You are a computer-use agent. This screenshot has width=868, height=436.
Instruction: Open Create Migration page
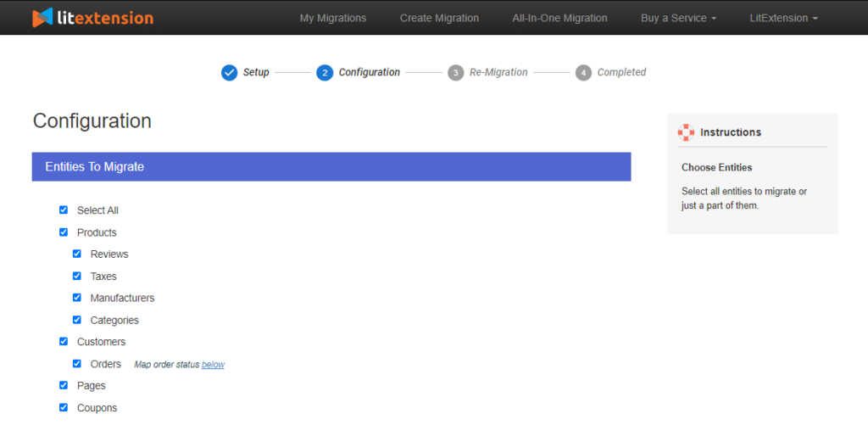coord(439,18)
